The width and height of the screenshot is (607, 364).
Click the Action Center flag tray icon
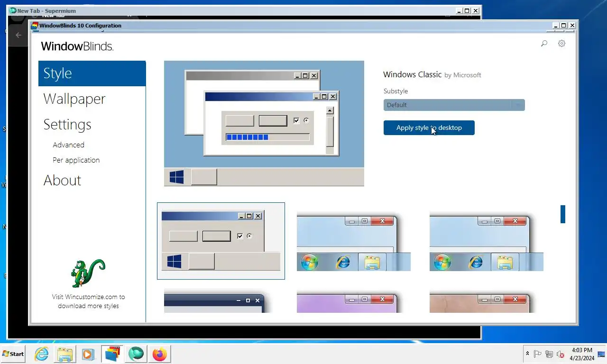click(x=538, y=354)
